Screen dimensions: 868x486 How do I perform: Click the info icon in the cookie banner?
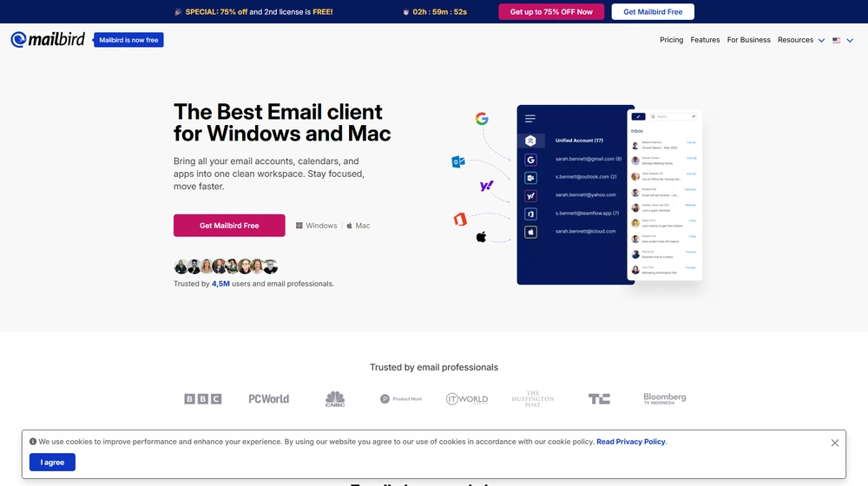[x=33, y=441]
